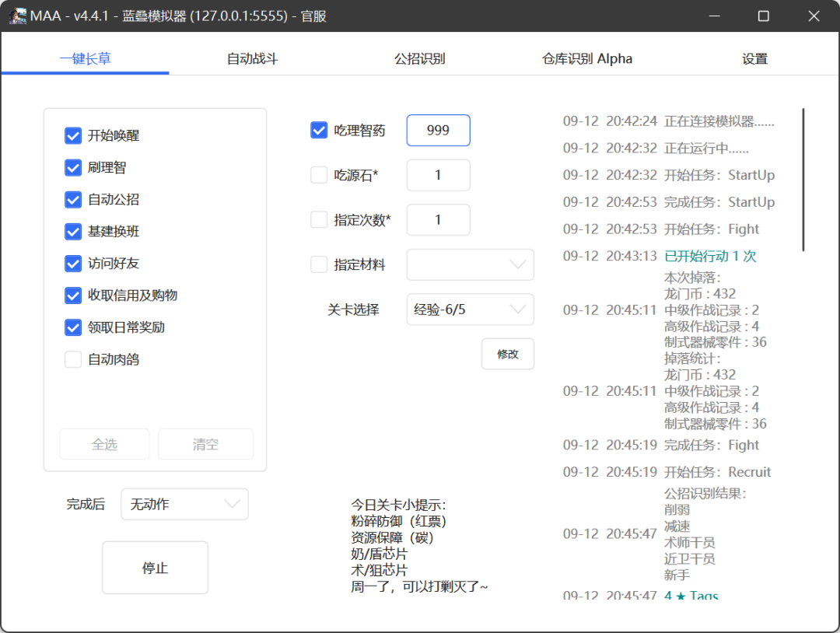Screen dimensions: 840x633
Task: Open the 完成后 dropdown showing 无动作
Action: (185, 504)
